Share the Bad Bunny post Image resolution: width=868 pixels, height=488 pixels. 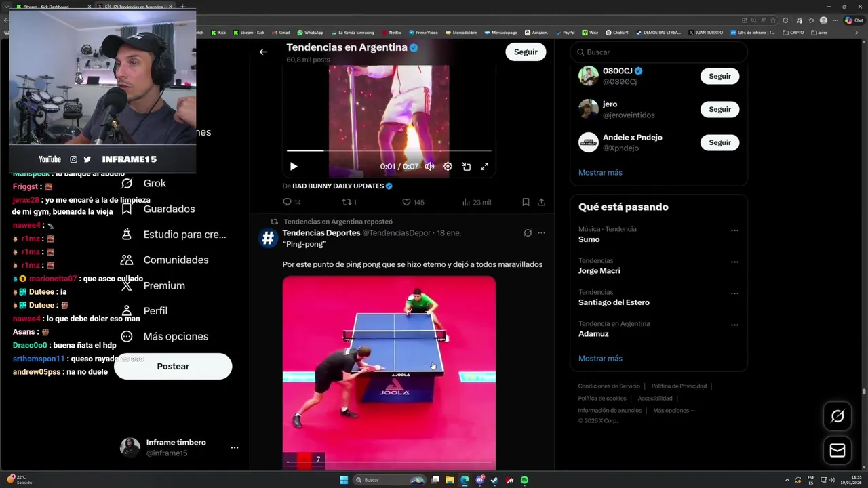(x=541, y=202)
